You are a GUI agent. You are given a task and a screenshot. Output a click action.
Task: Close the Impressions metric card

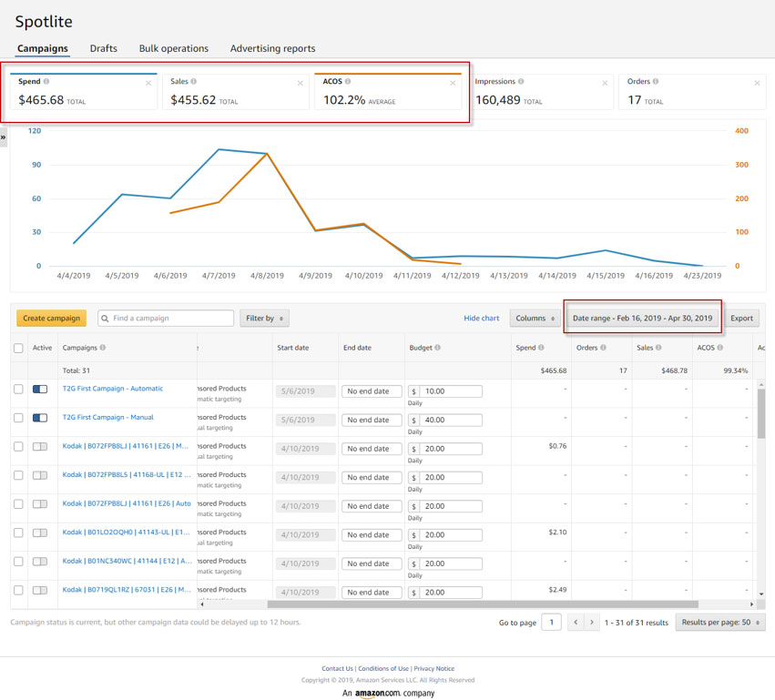pyautogui.click(x=605, y=83)
